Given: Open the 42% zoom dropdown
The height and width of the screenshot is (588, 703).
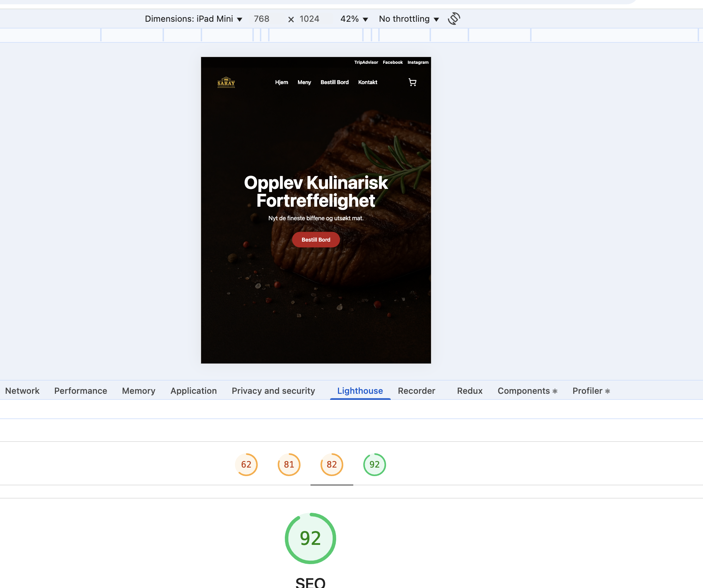Looking at the screenshot, I should (x=354, y=19).
